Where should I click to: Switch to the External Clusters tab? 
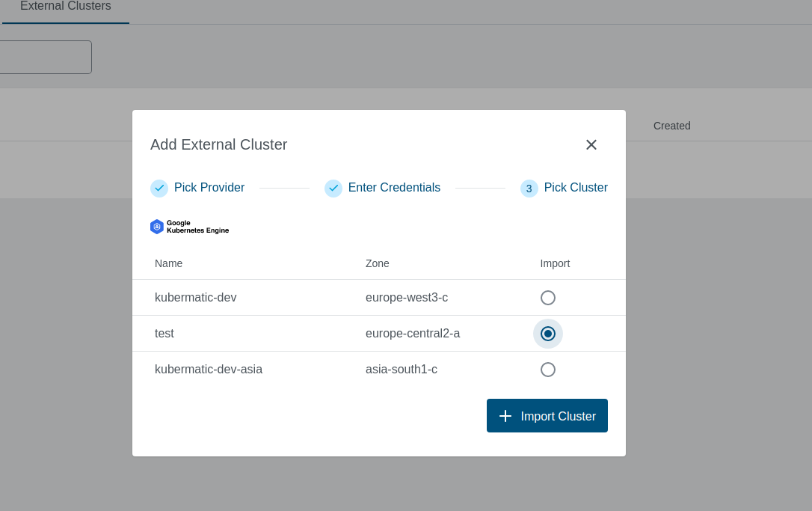pos(65,6)
